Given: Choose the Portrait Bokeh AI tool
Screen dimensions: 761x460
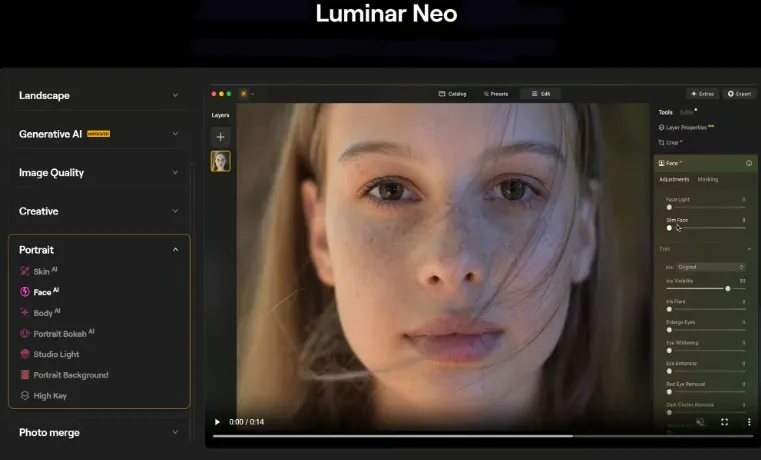Looking at the screenshot, I should tap(57, 333).
